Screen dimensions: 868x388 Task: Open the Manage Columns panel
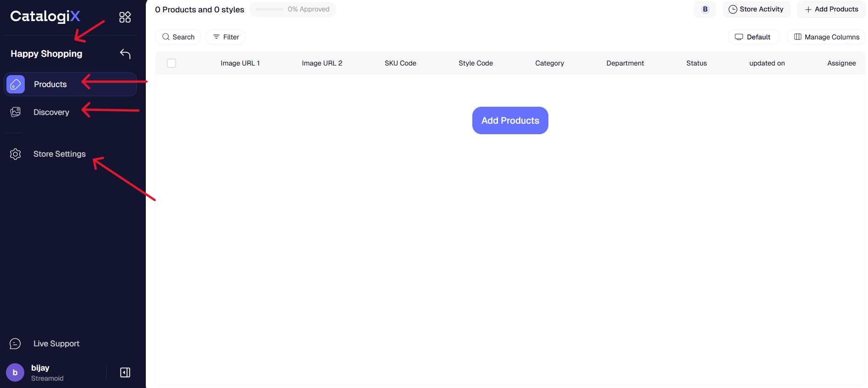[826, 37]
